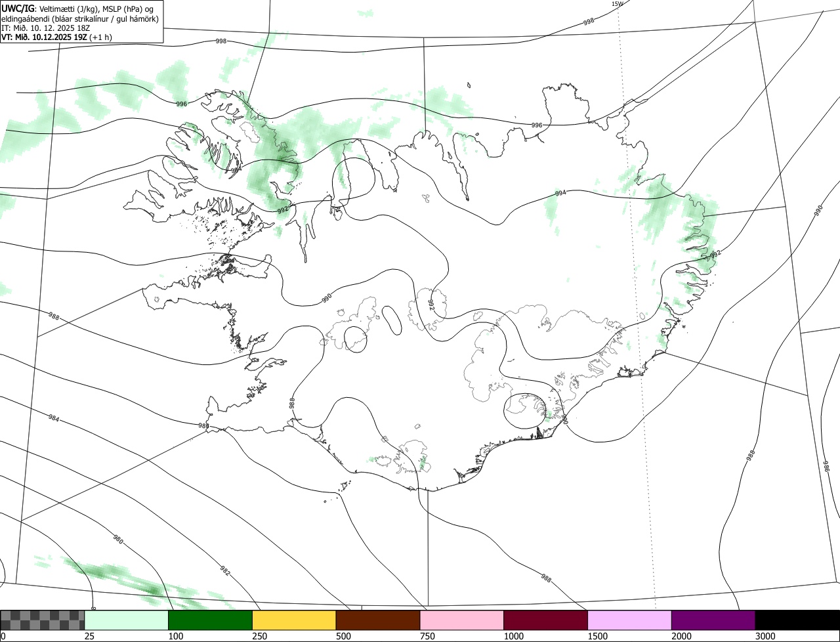840x642 pixels.
Task: Choose the lavender 1500–2000 legend swatch
Action: [x=630, y=620]
